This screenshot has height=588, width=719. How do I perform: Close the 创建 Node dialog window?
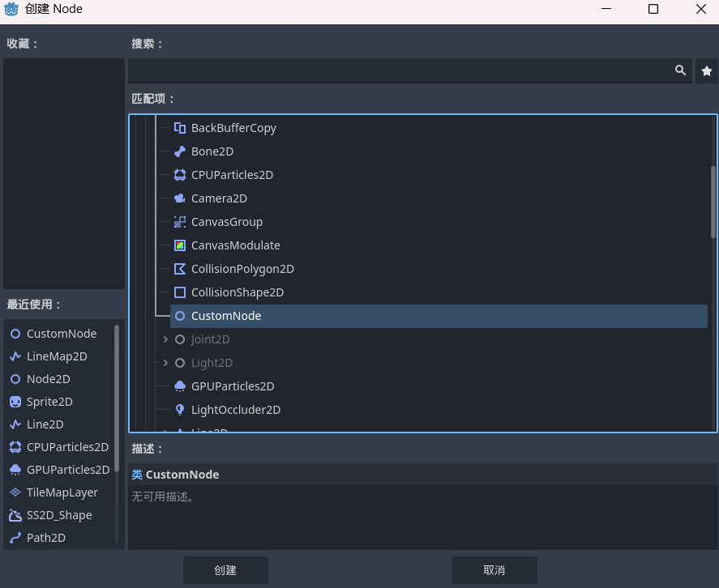(700, 9)
